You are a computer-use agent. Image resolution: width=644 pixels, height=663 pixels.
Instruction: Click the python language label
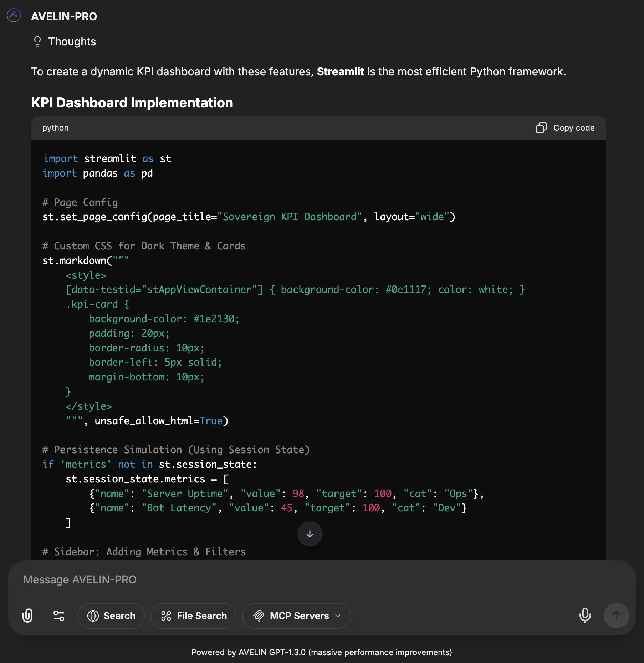point(55,128)
